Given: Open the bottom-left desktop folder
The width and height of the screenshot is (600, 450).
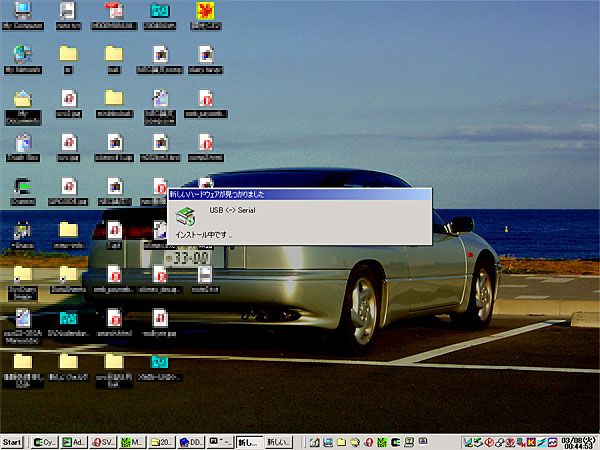Looking at the screenshot, I should (23, 362).
